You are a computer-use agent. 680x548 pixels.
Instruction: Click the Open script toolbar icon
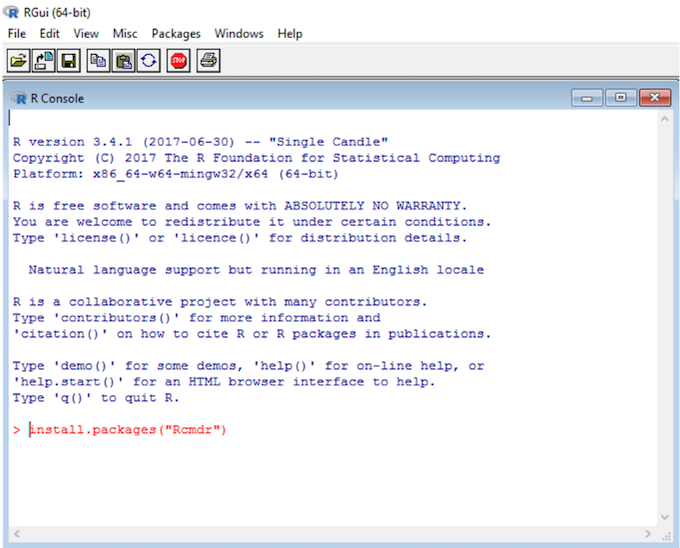coord(18,61)
